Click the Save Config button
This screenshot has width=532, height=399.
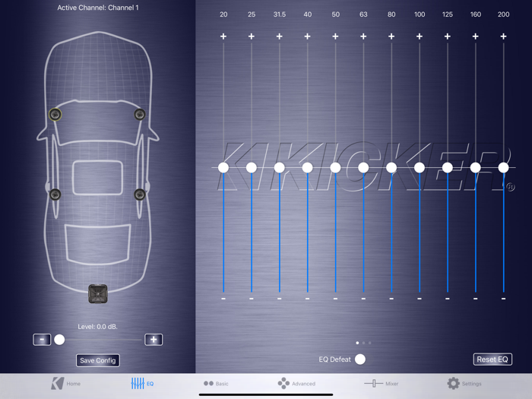pyautogui.click(x=98, y=360)
